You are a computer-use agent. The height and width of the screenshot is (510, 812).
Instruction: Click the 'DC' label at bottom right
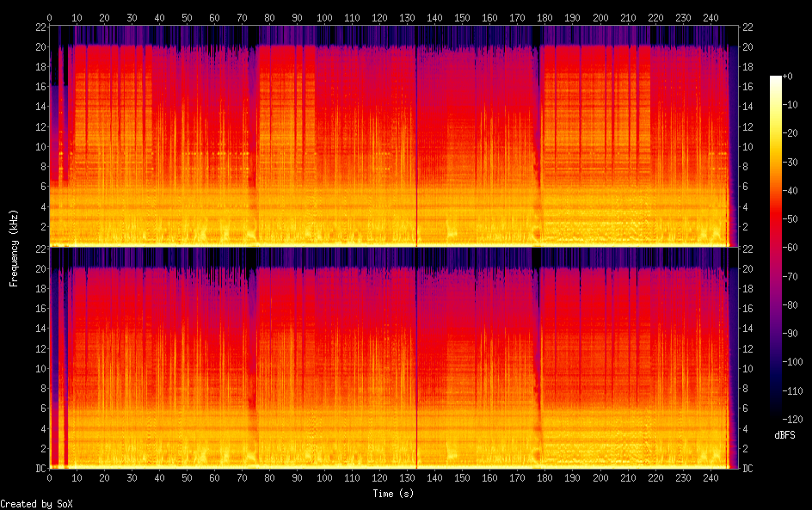tap(748, 469)
